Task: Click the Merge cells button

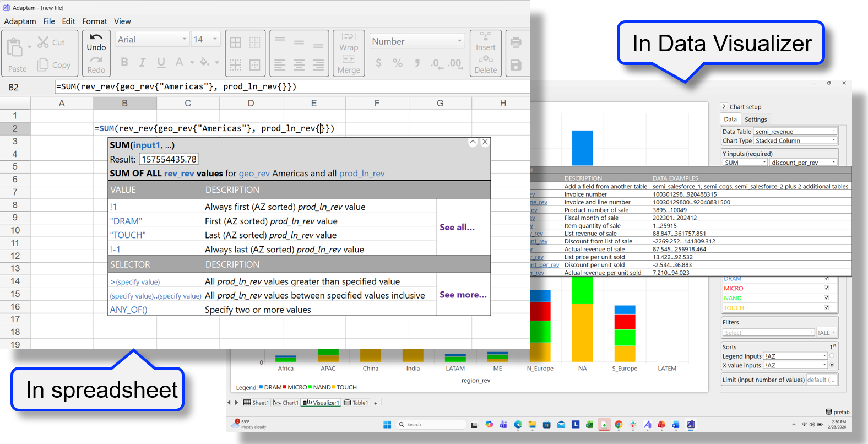Action: (x=349, y=64)
